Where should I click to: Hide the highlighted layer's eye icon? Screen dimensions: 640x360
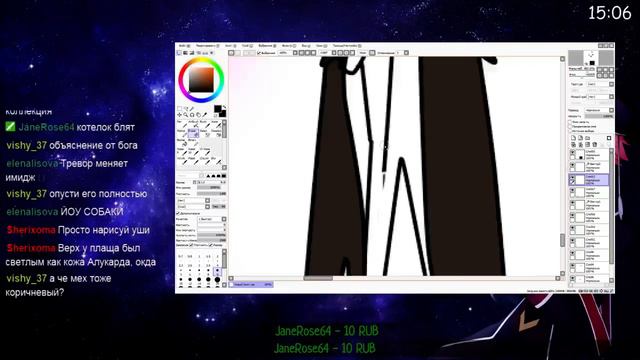click(572, 178)
